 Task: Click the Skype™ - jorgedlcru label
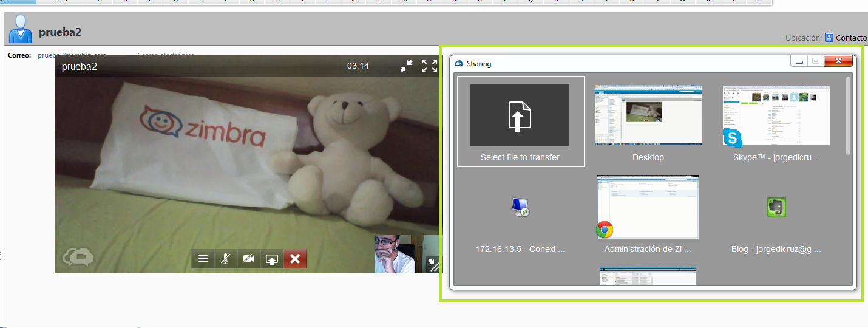pyautogui.click(x=776, y=157)
